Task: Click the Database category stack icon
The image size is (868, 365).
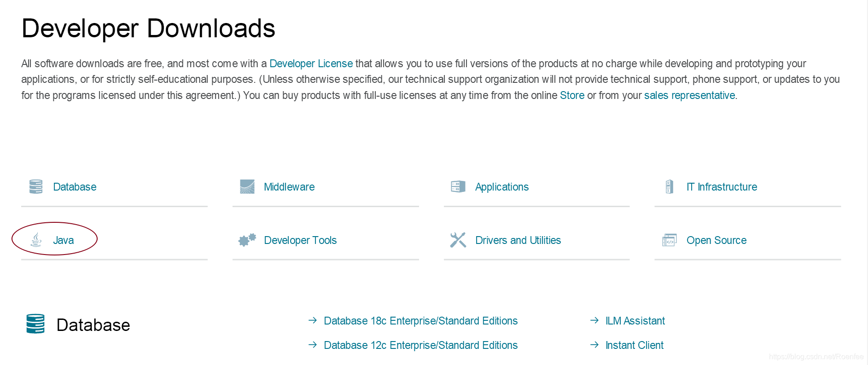Action: [x=36, y=186]
